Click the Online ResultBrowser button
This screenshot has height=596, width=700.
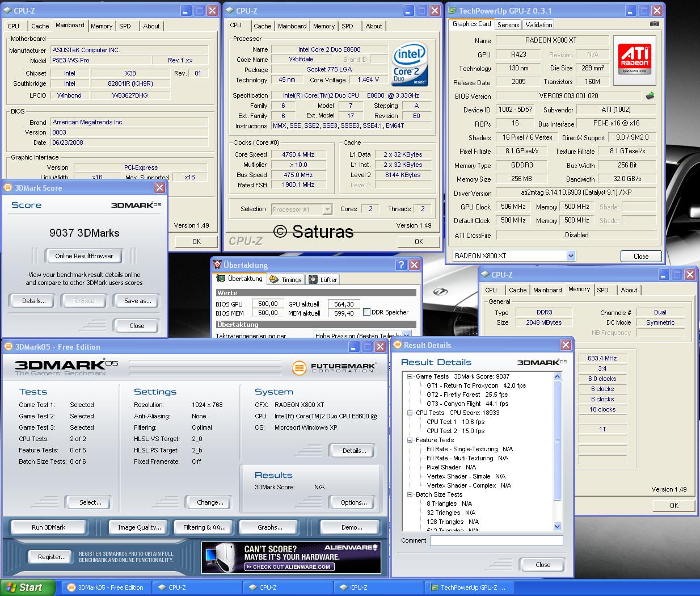pyautogui.click(x=84, y=256)
